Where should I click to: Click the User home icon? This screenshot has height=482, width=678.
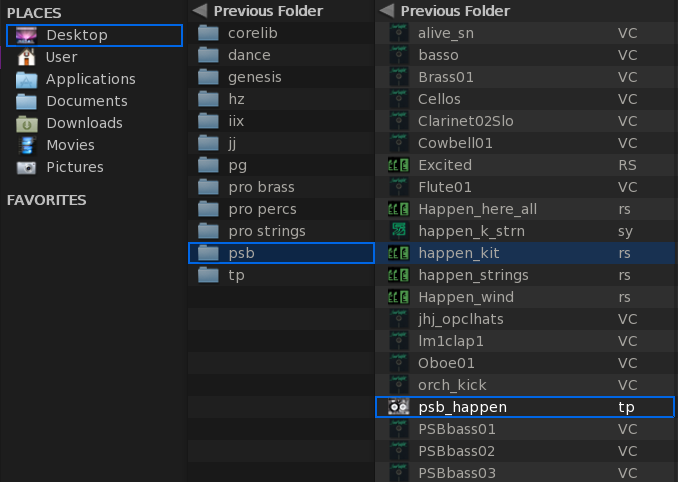27,57
